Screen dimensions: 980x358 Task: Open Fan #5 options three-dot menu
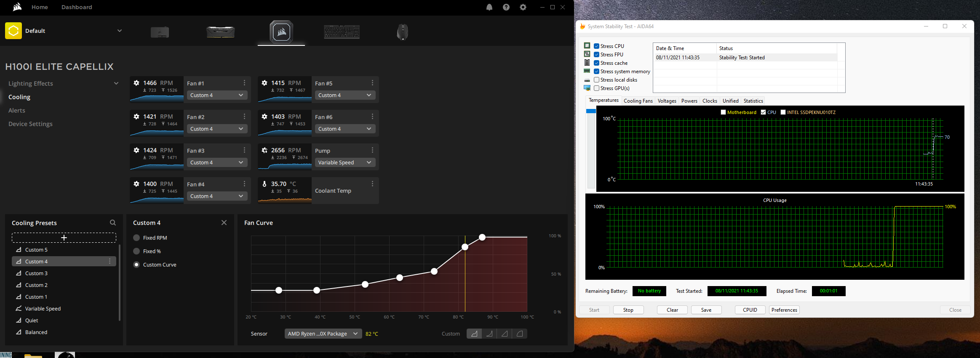pos(372,83)
